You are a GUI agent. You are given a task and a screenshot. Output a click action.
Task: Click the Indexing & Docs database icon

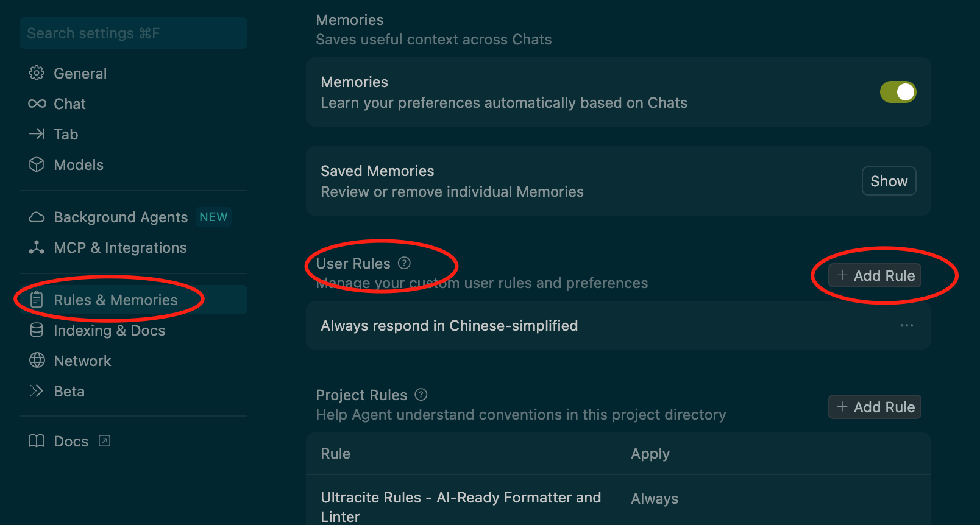[37, 330]
